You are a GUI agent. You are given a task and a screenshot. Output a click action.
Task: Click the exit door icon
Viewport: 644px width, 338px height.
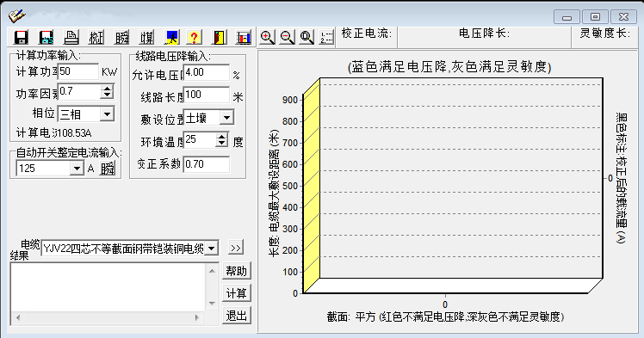coord(219,37)
